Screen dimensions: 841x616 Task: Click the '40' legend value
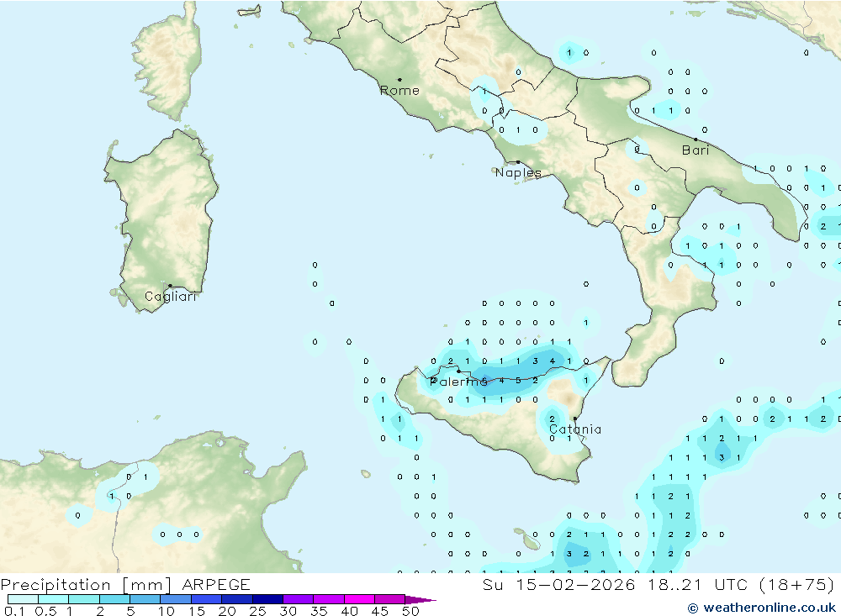point(350,611)
